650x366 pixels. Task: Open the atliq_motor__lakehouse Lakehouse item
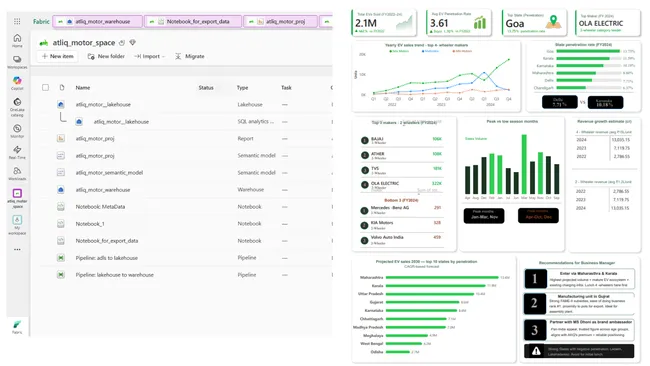(103, 104)
